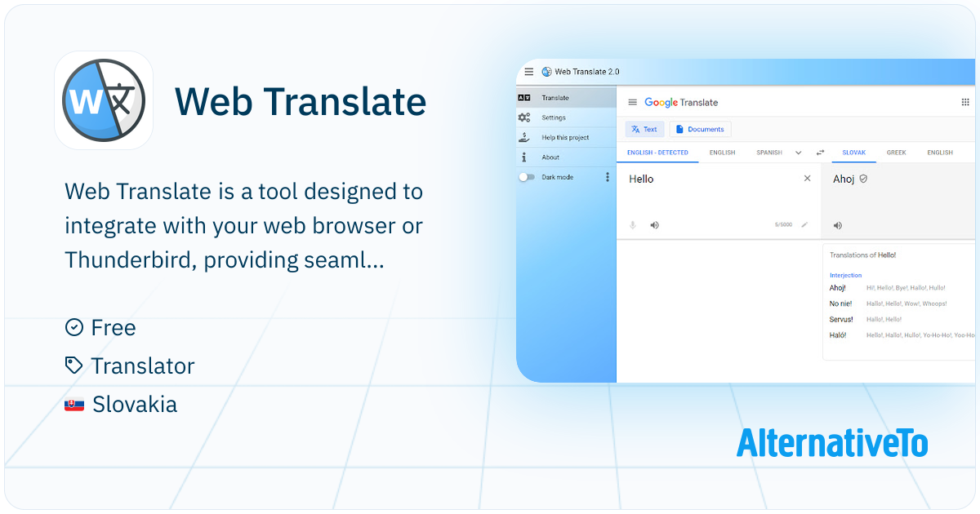Click the About info icon
Viewport: 980px width, 514px height.
click(x=524, y=157)
